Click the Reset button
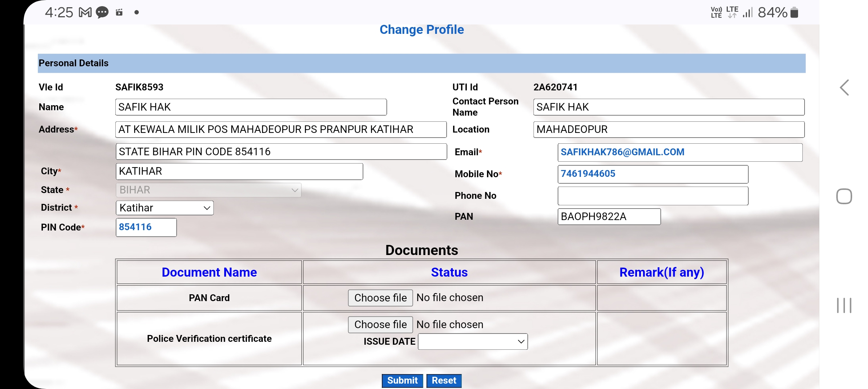Image resolution: width=868 pixels, height=389 pixels. 444,380
